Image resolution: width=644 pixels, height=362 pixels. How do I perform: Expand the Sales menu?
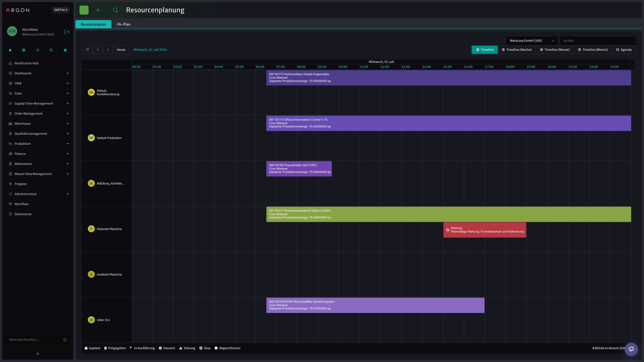pos(38,93)
